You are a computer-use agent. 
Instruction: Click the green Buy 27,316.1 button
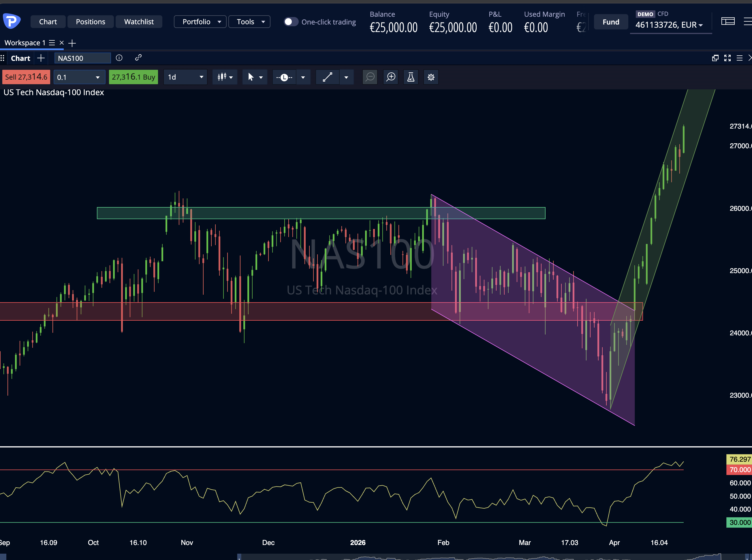coord(133,77)
